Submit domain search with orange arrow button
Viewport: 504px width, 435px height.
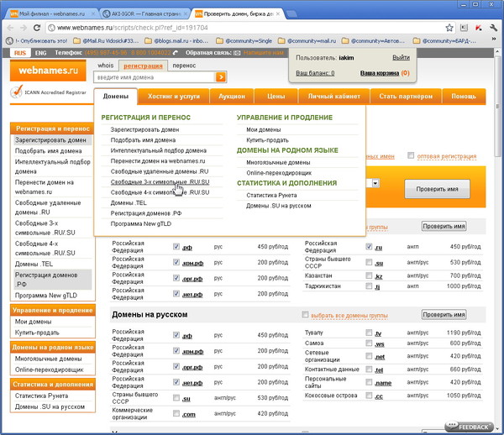220,77
